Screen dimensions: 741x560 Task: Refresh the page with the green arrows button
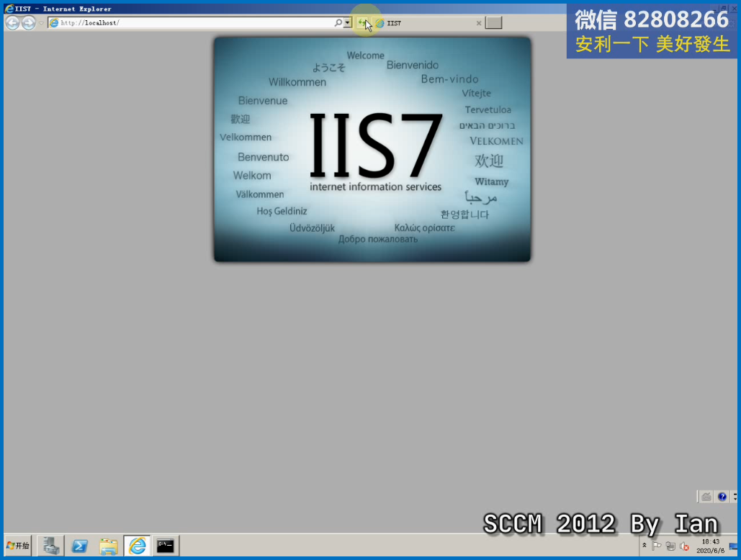tap(362, 22)
